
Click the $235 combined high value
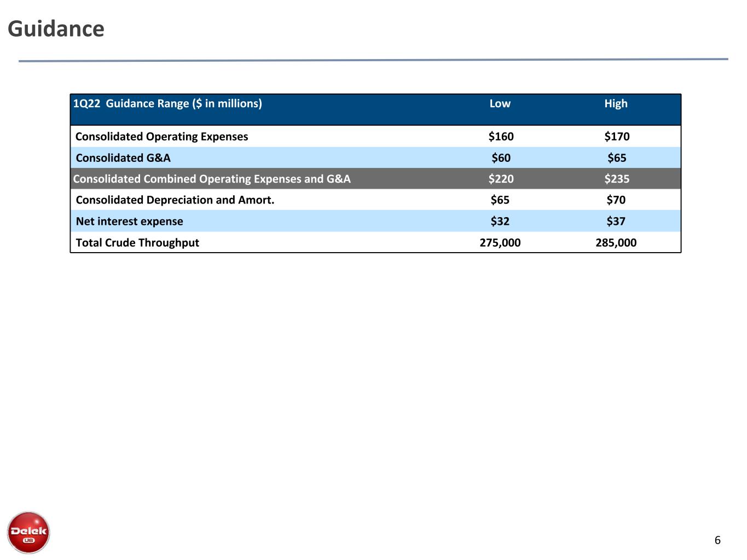pos(617,179)
